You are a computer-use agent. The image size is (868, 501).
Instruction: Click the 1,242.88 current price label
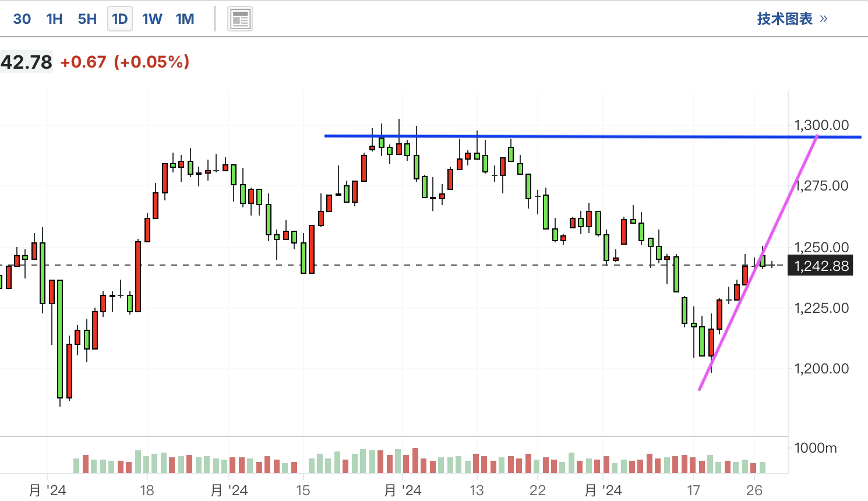point(821,266)
